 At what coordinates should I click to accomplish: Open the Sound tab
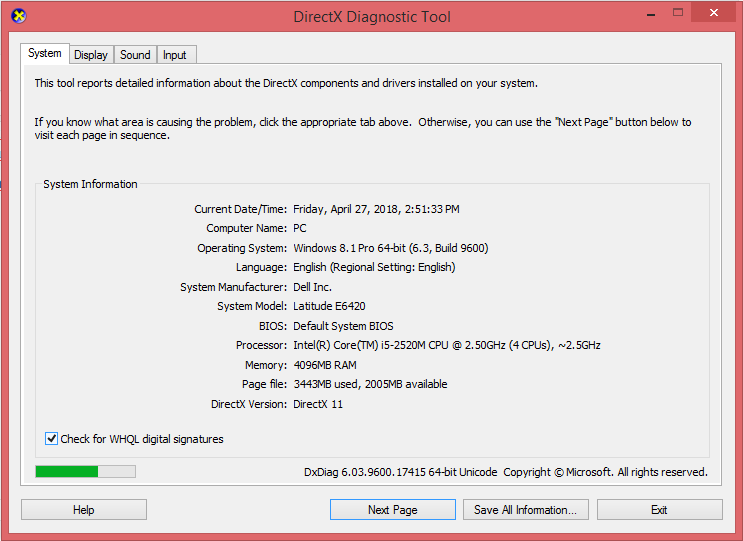[135, 55]
